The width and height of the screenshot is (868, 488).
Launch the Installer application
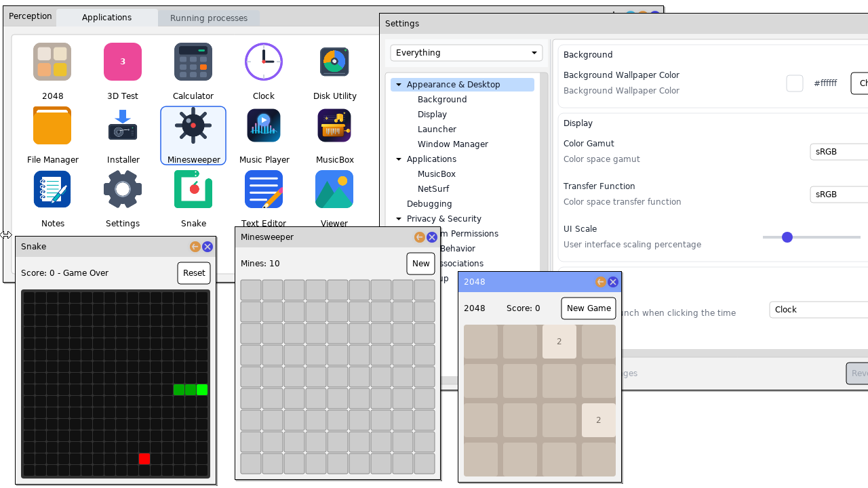click(x=123, y=125)
